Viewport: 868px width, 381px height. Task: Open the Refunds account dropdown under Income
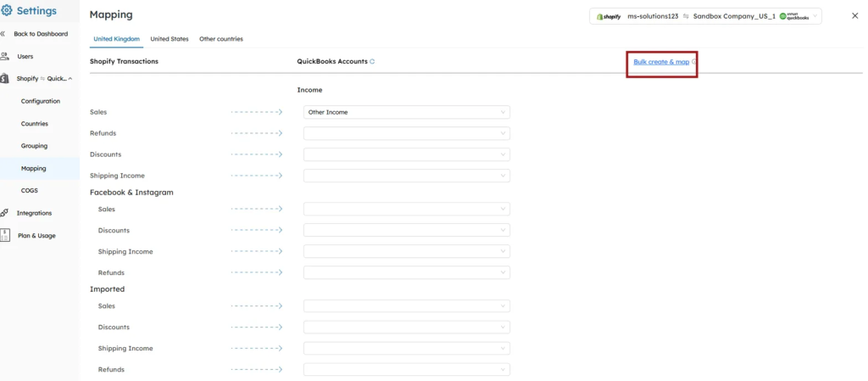tap(406, 133)
